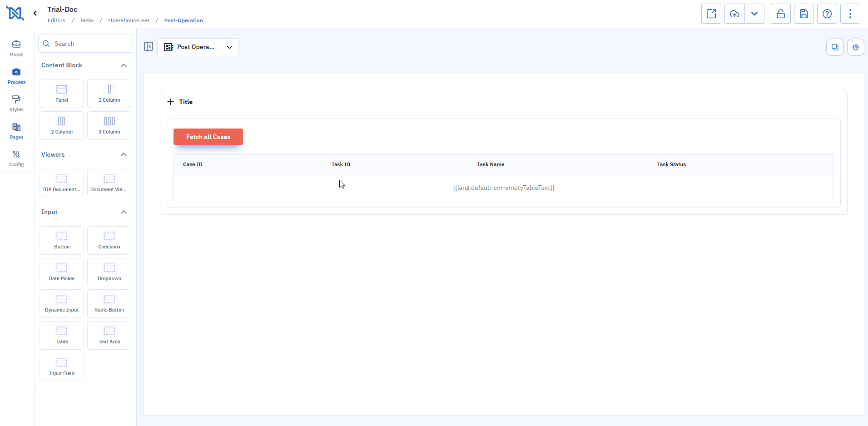Screen dimensions: 868x426
Task: Switch to the Pages tab
Action: click(x=16, y=131)
